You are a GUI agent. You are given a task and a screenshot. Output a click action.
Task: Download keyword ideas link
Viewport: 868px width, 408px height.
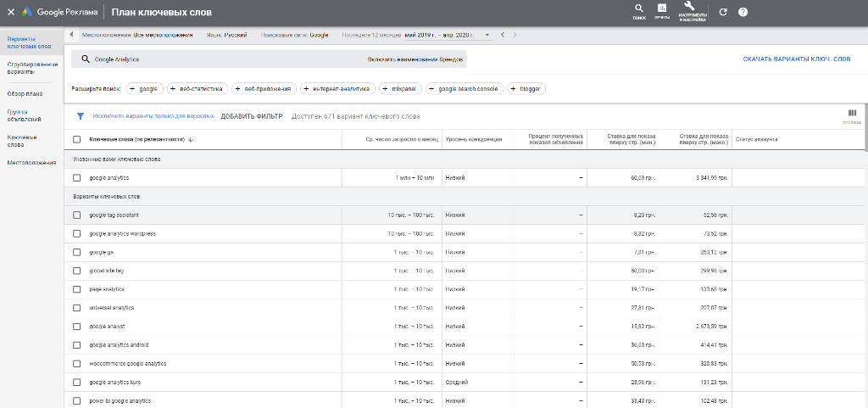pyautogui.click(x=797, y=59)
